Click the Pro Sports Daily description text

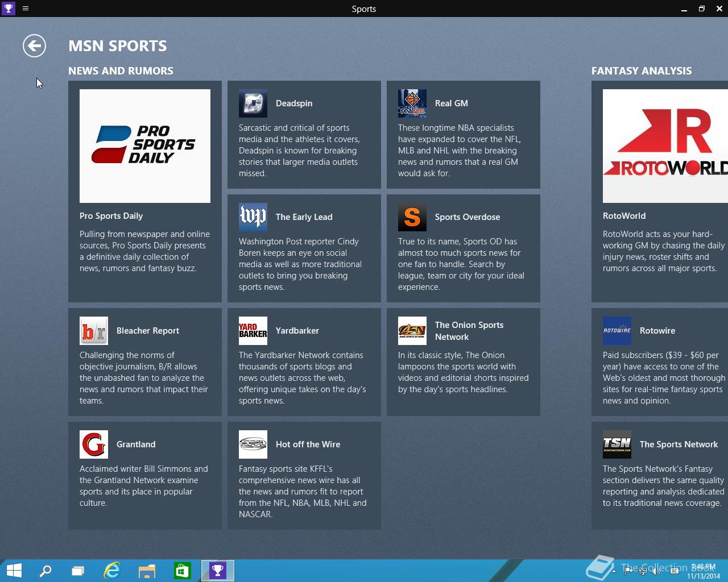pyautogui.click(x=144, y=251)
